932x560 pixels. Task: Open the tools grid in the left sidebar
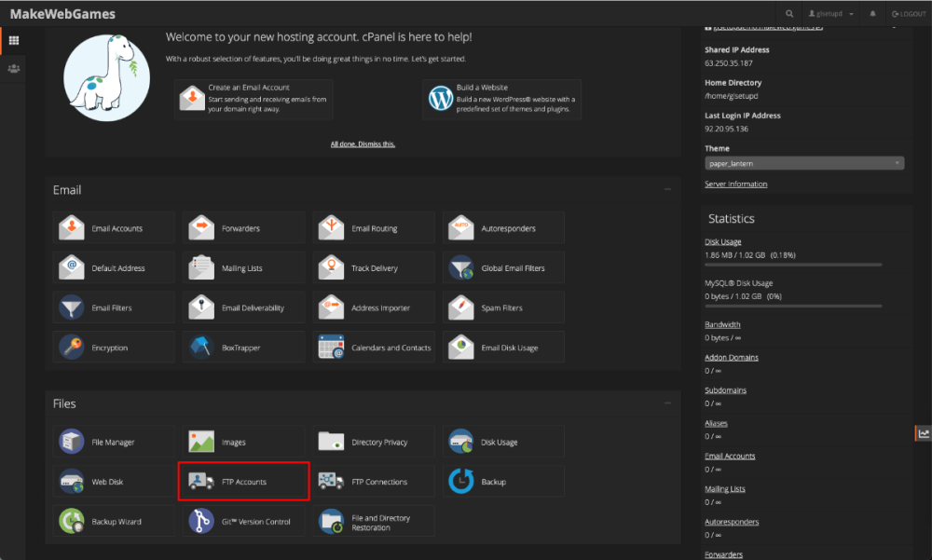point(12,41)
